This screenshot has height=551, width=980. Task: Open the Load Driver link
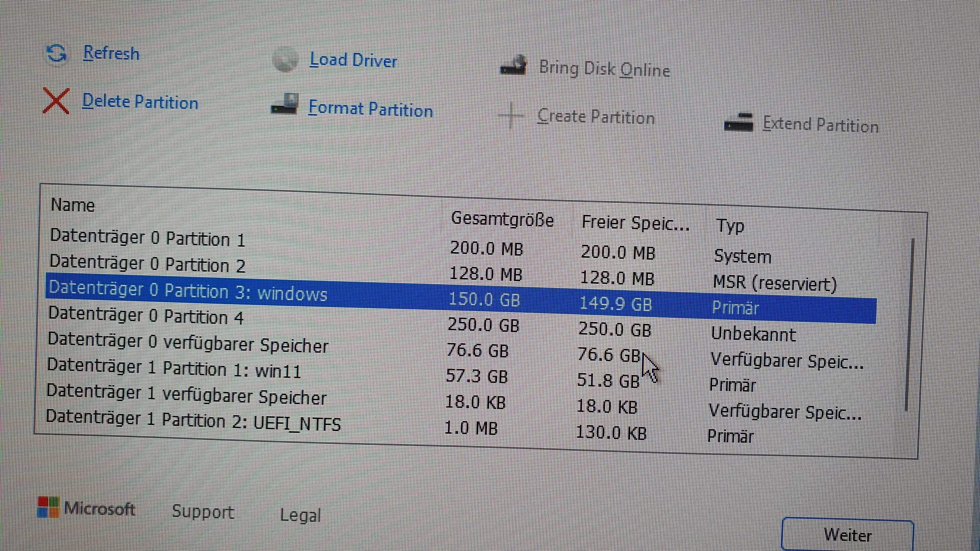click(x=353, y=60)
